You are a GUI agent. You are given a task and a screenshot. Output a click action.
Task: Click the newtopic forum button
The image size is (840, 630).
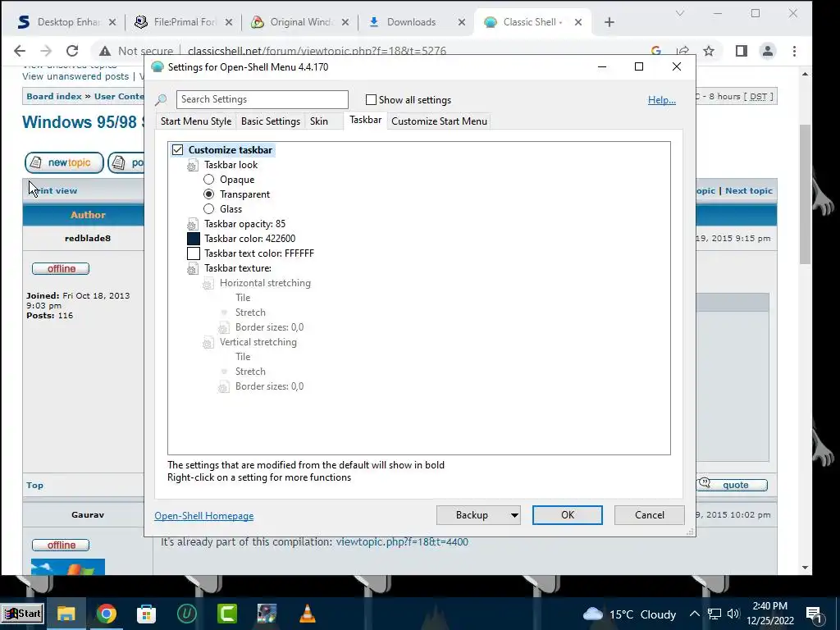click(64, 162)
